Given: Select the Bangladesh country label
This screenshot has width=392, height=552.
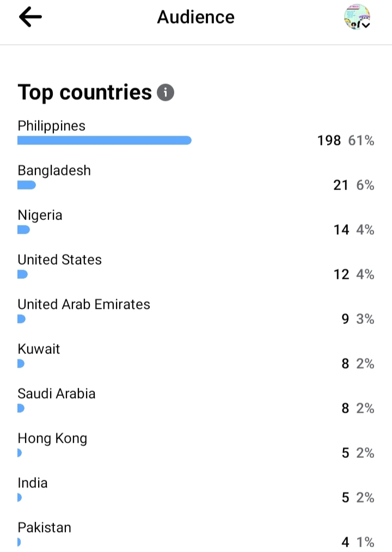Looking at the screenshot, I should point(54,170).
